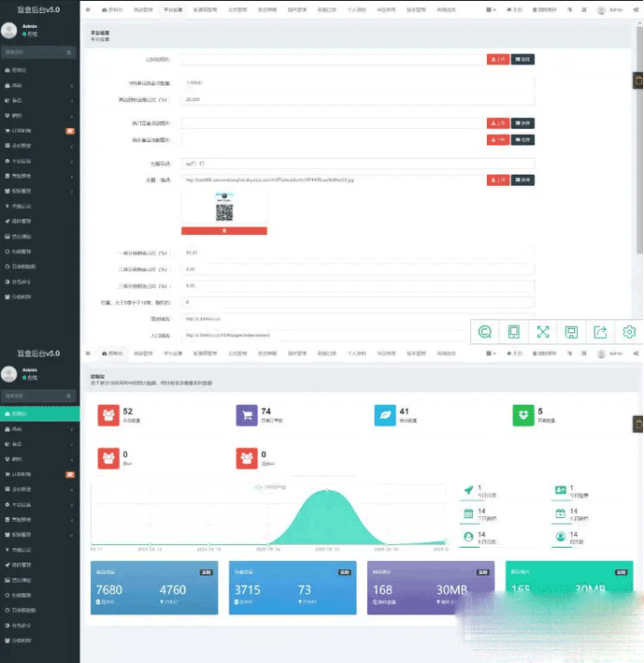The width and height of the screenshot is (644, 663).
Task: Click the magnifier icon in the floating toolbar
Action: [x=485, y=332]
